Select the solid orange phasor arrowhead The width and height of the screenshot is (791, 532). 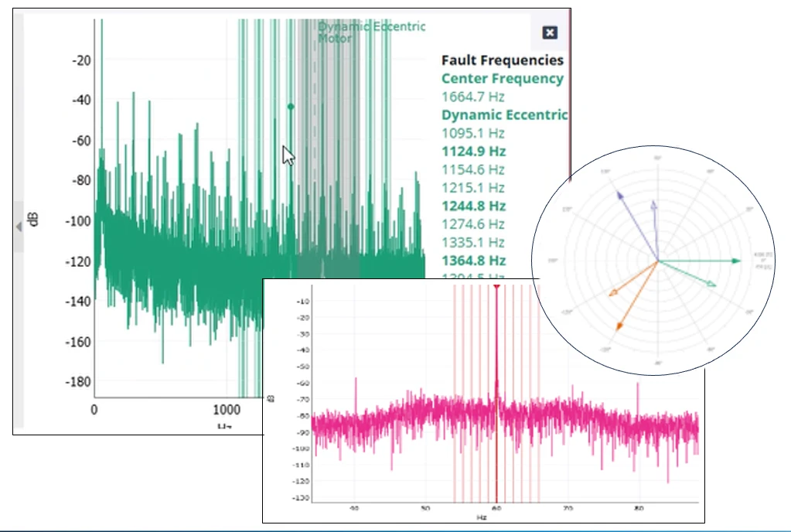(x=619, y=326)
